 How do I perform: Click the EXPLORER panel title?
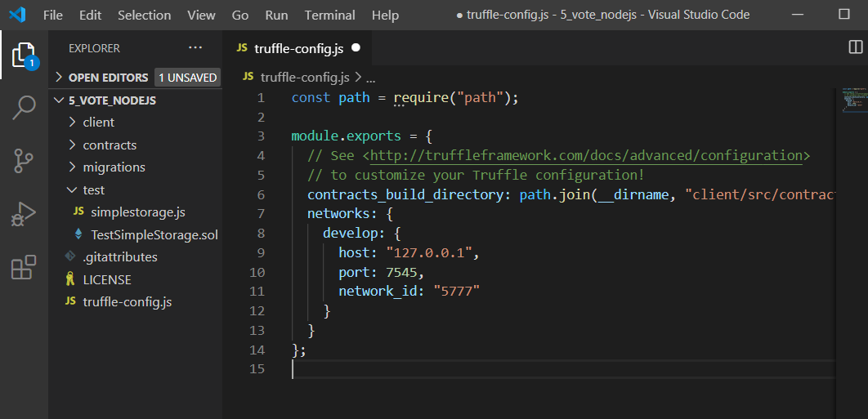pos(94,49)
